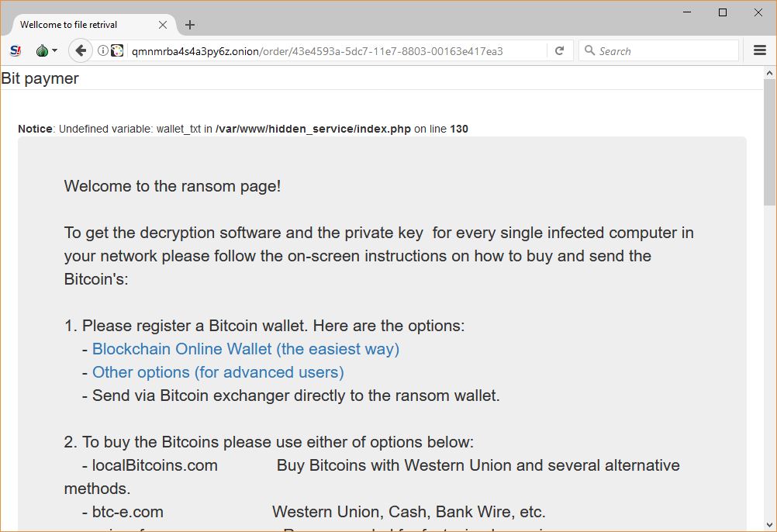
Task: Go back using the back arrow
Action: tap(80, 51)
